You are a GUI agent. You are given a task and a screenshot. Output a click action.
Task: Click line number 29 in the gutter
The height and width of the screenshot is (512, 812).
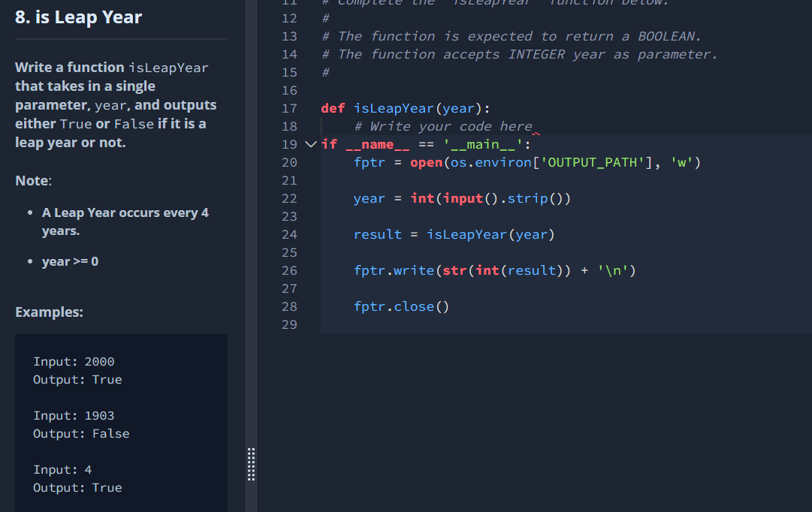(x=290, y=324)
